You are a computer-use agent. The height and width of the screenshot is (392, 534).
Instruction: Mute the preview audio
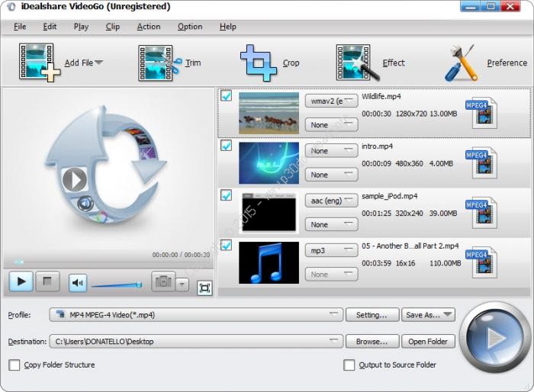click(x=78, y=283)
